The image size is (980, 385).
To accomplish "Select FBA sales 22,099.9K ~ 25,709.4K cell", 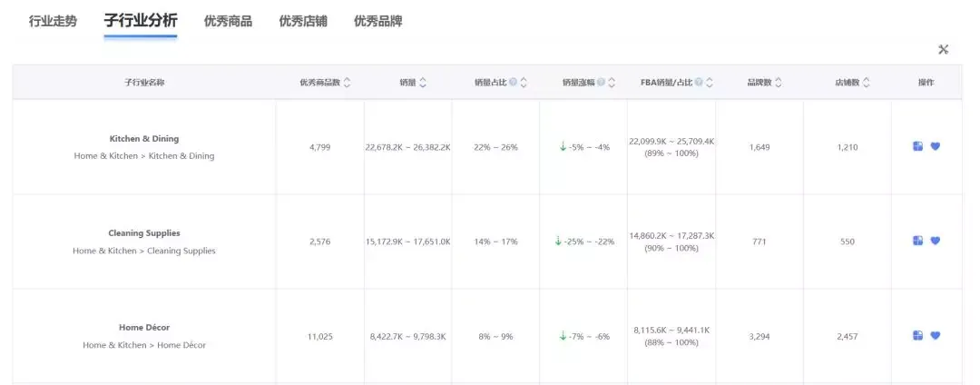I will coord(671,147).
